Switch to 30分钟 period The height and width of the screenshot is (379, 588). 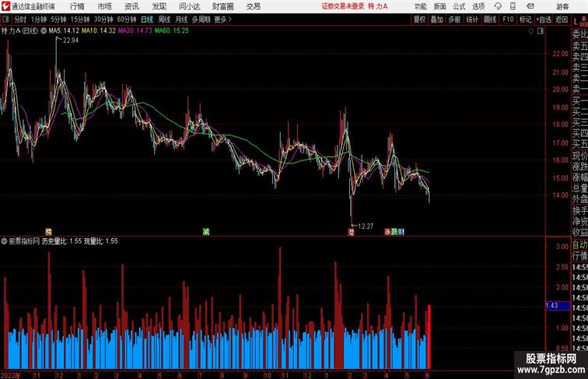point(103,19)
